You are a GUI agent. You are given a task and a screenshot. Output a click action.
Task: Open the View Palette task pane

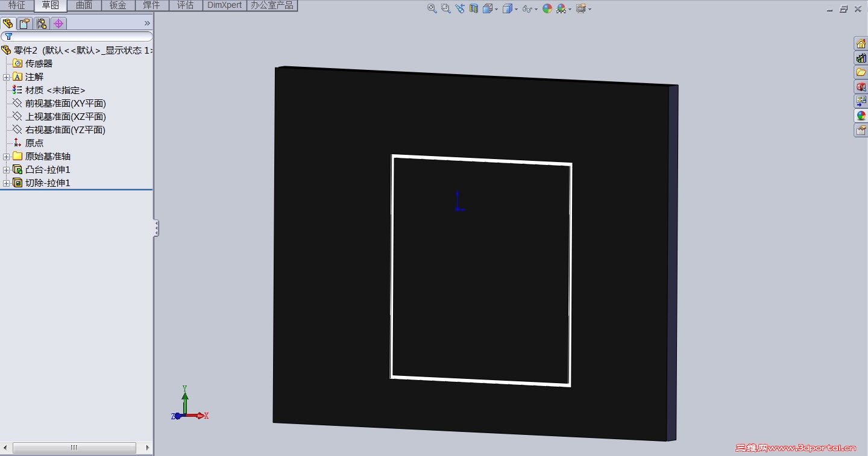point(861,101)
